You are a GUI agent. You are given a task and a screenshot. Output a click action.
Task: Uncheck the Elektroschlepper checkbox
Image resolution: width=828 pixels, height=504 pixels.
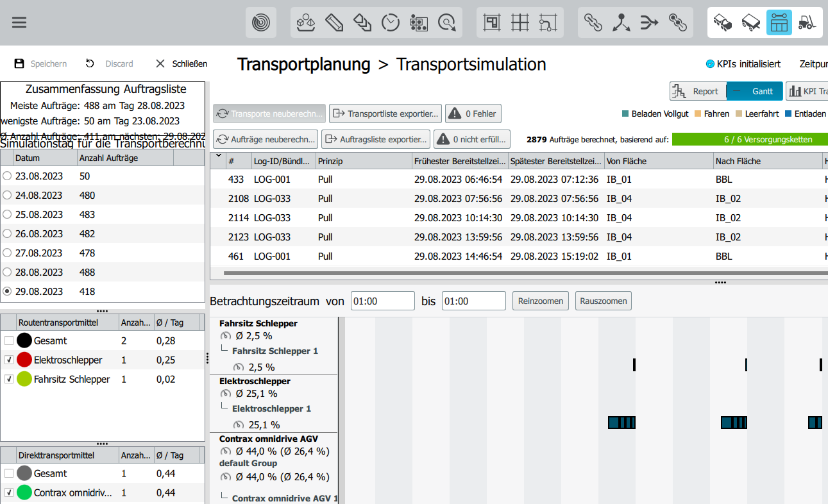point(8,360)
